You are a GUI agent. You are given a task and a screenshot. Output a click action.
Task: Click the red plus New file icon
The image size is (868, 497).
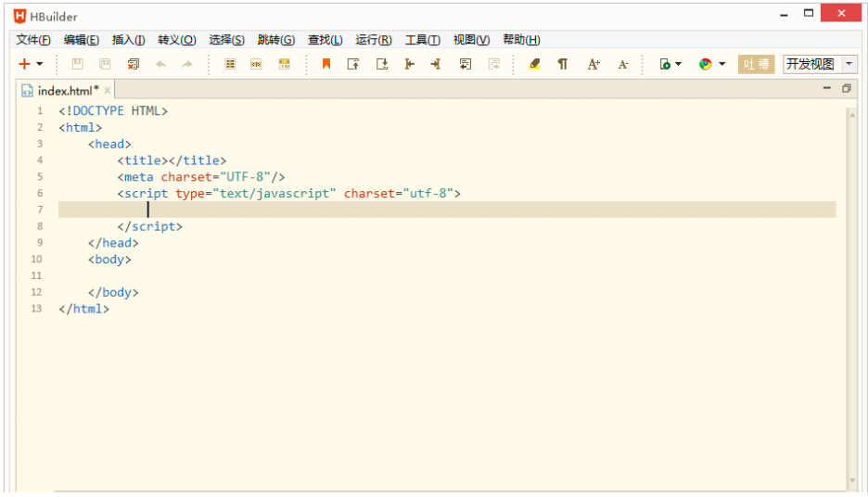(25, 64)
